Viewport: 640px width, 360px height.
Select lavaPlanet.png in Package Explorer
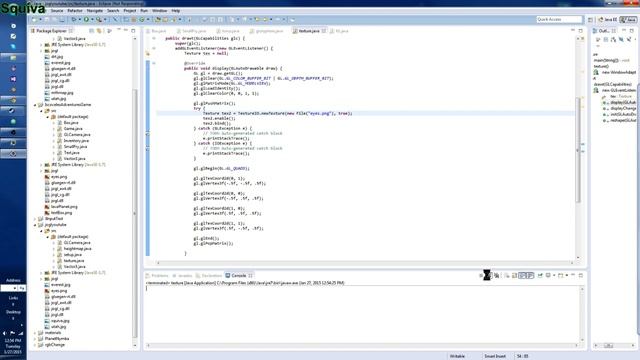click(64, 207)
